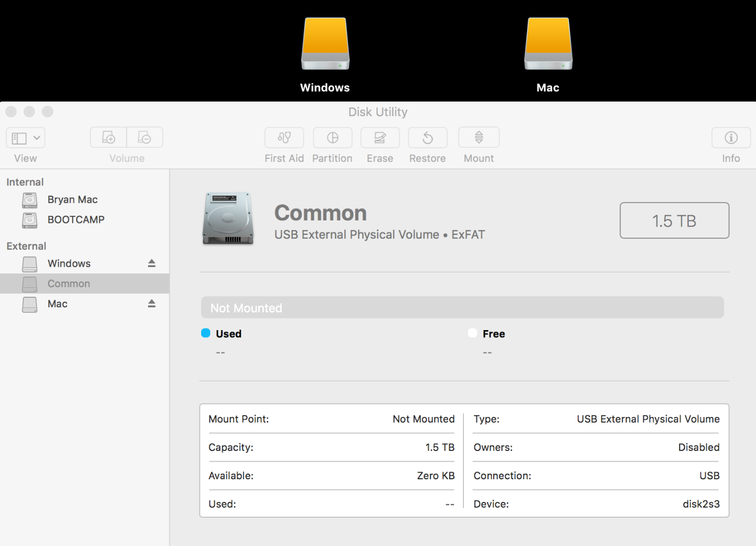
Task: Eject the Windows external volume
Action: 152,263
